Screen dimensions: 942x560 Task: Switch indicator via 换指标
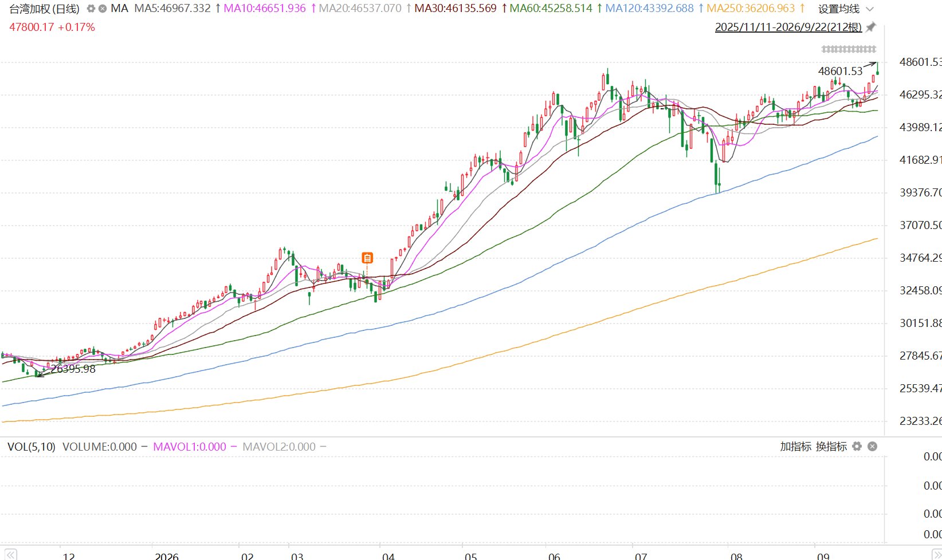point(831,446)
